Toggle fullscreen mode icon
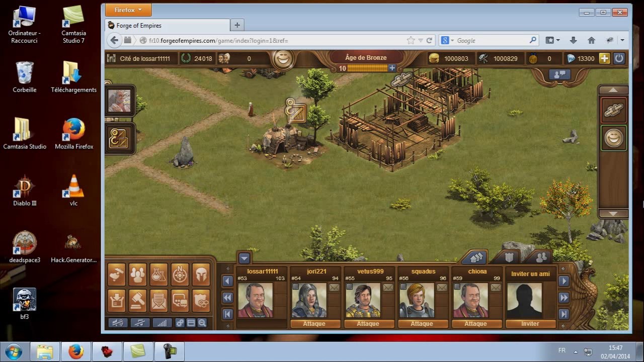Screen dimensions: 644x362 tap(191, 323)
